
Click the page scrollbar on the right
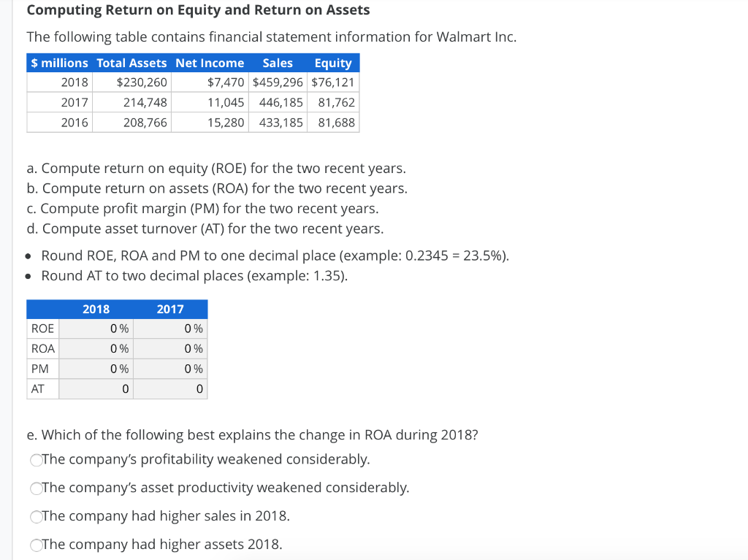pos(744,277)
